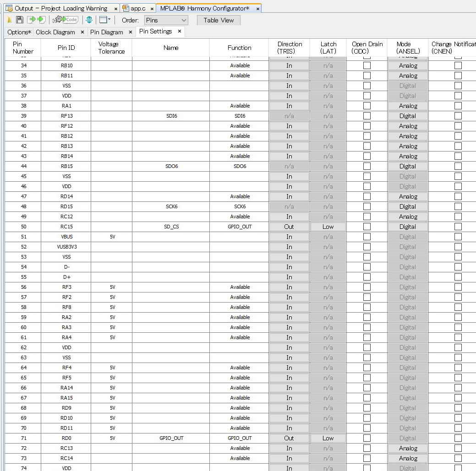Toggle Low latch button for pin RD0
This screenshot has height=471, width=476.
click(328, 438)
